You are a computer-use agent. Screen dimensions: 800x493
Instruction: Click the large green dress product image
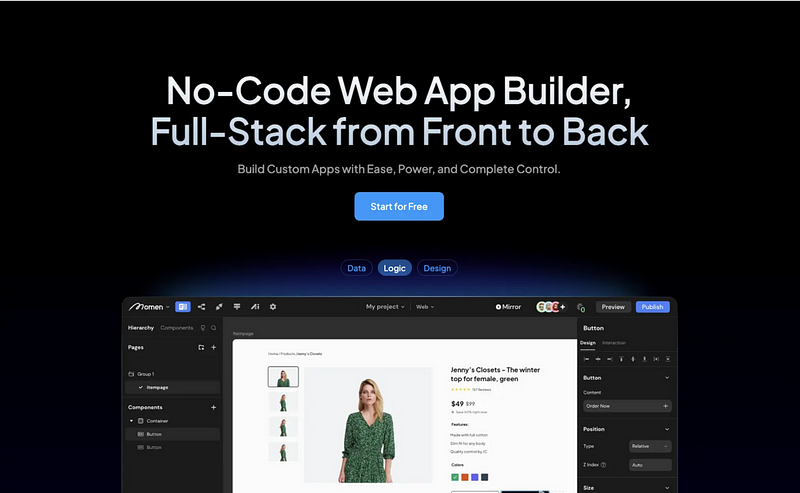click(368, 425)
